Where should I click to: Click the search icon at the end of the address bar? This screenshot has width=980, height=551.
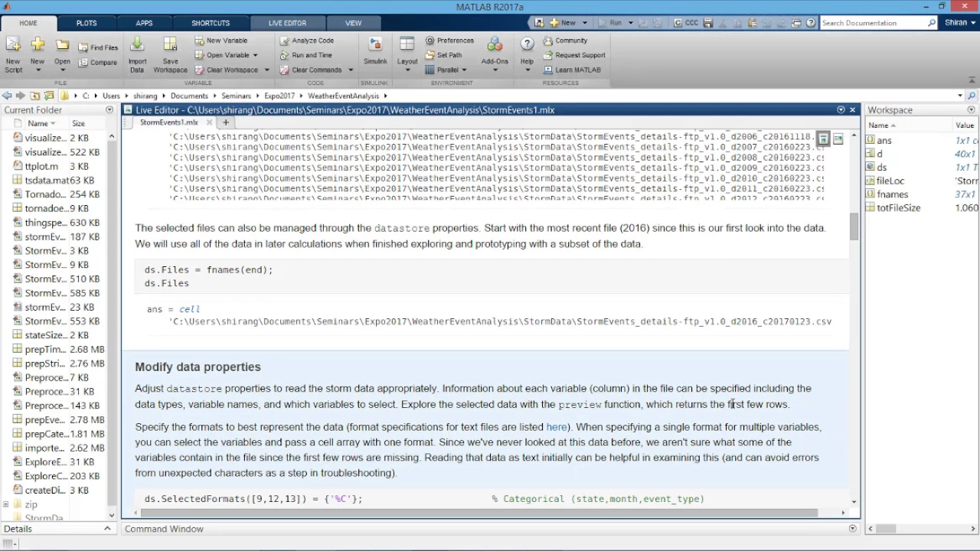[972, 96]
